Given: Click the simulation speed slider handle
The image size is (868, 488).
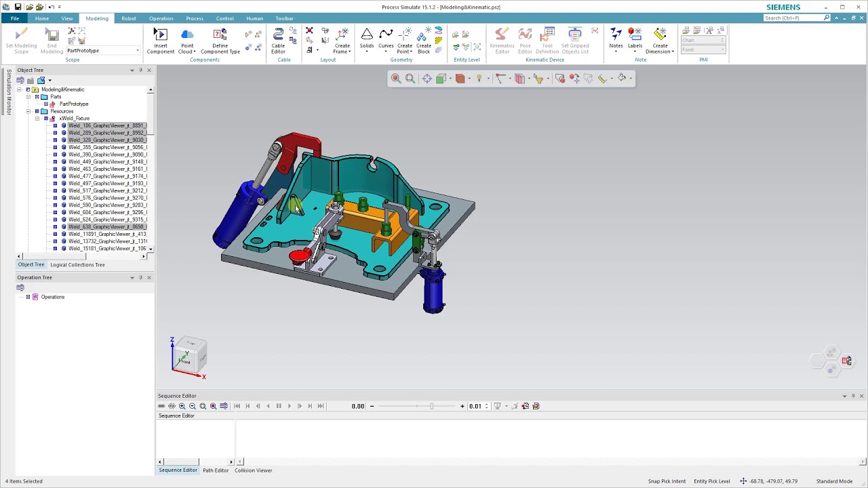Looking at the screenshot, I should (x=431, y=406).
